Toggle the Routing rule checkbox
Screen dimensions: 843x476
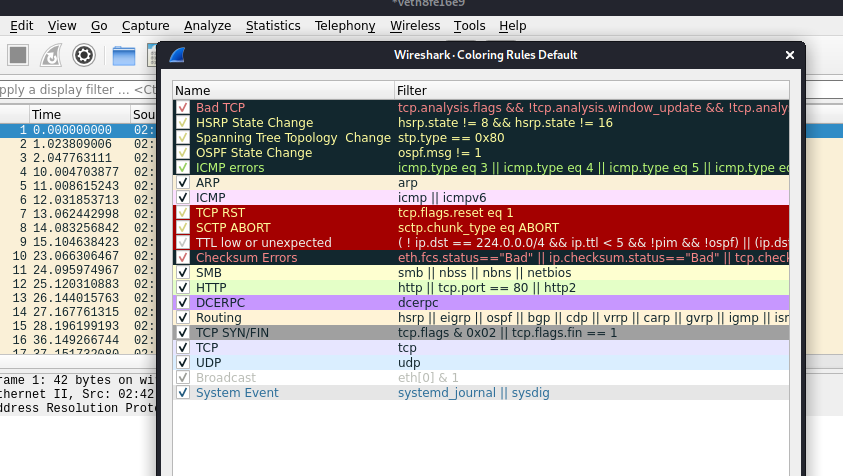[183, 318]
